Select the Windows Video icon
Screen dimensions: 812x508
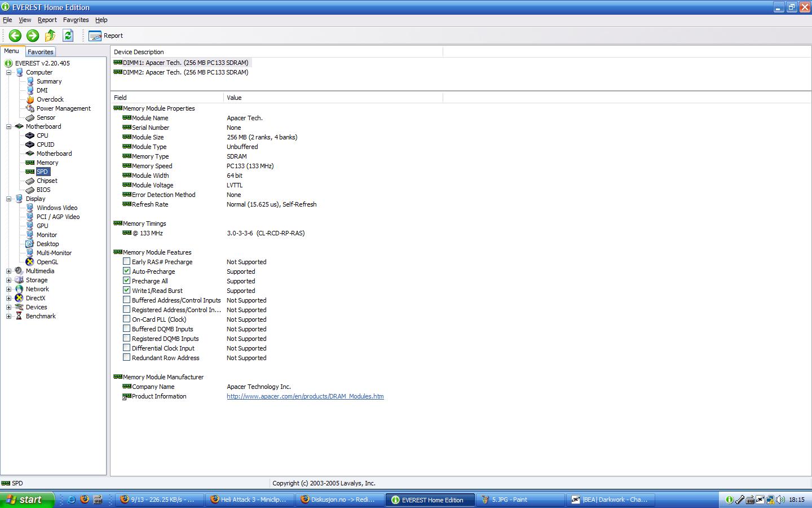pyautogui.click(x=30, y=208)
